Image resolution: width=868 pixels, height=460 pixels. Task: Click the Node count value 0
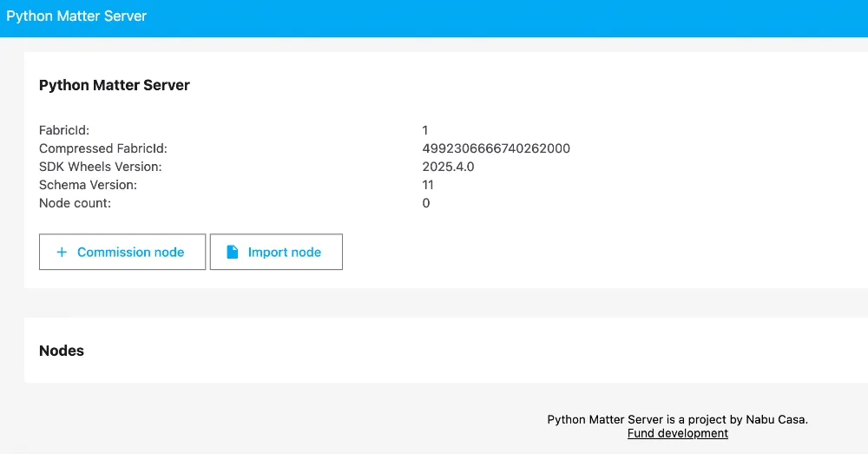click(x=426, y=203)
